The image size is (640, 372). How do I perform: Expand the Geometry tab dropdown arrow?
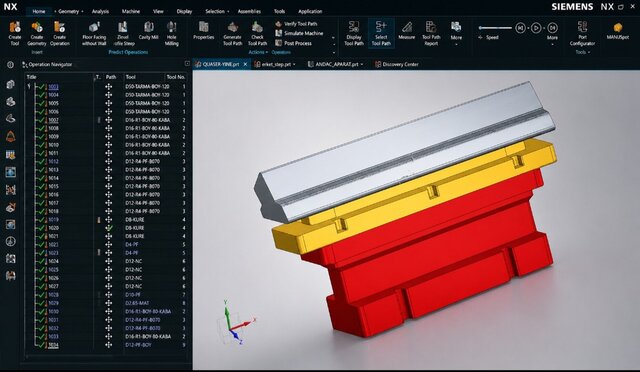82,11
